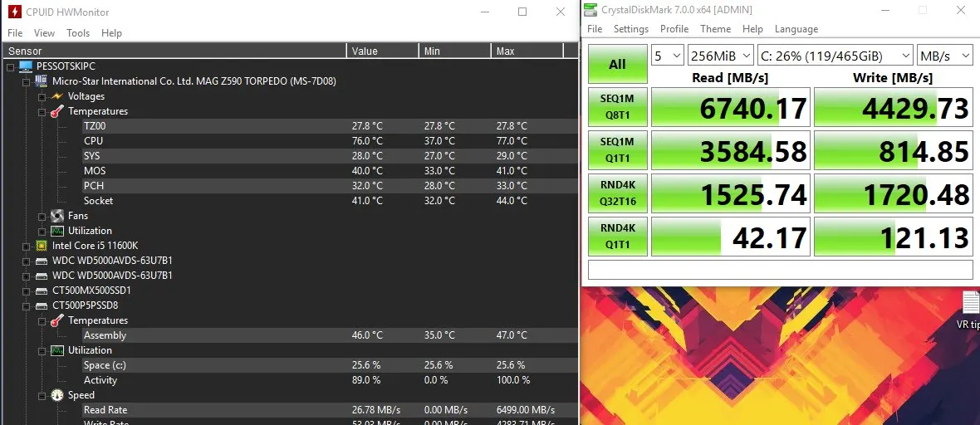Click the empty CrystalDiskMark comment field

781,270
